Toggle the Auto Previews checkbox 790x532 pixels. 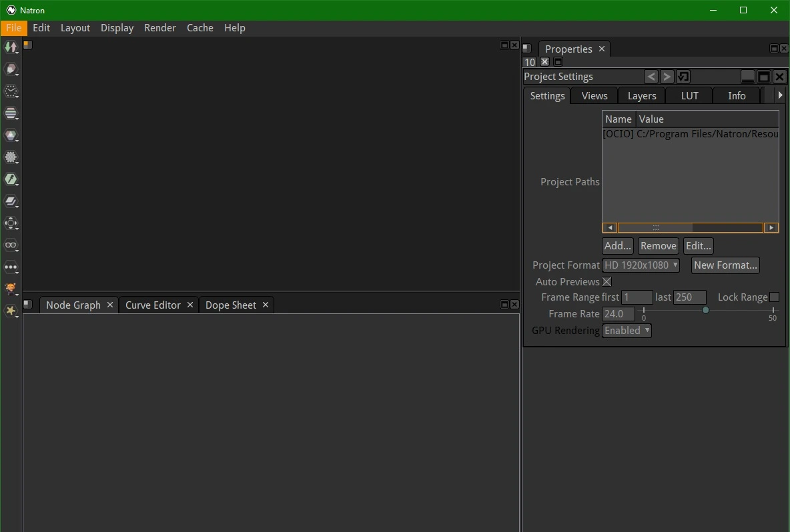607,282
